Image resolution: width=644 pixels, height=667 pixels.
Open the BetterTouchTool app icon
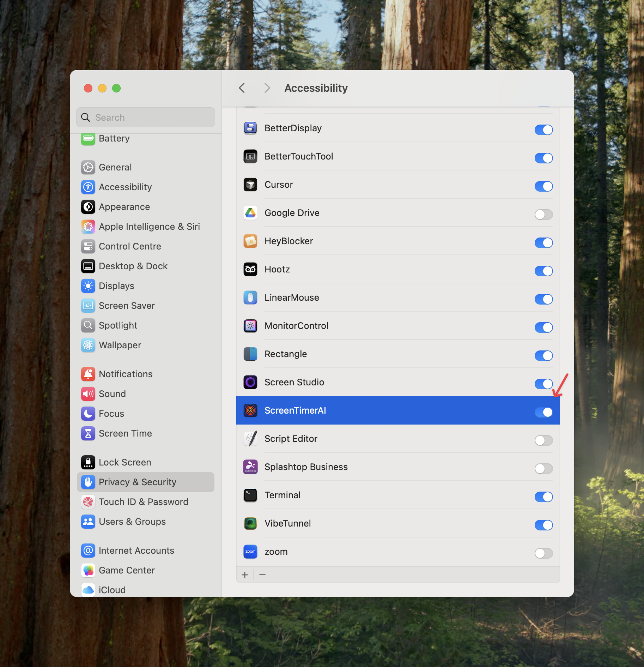250,156
